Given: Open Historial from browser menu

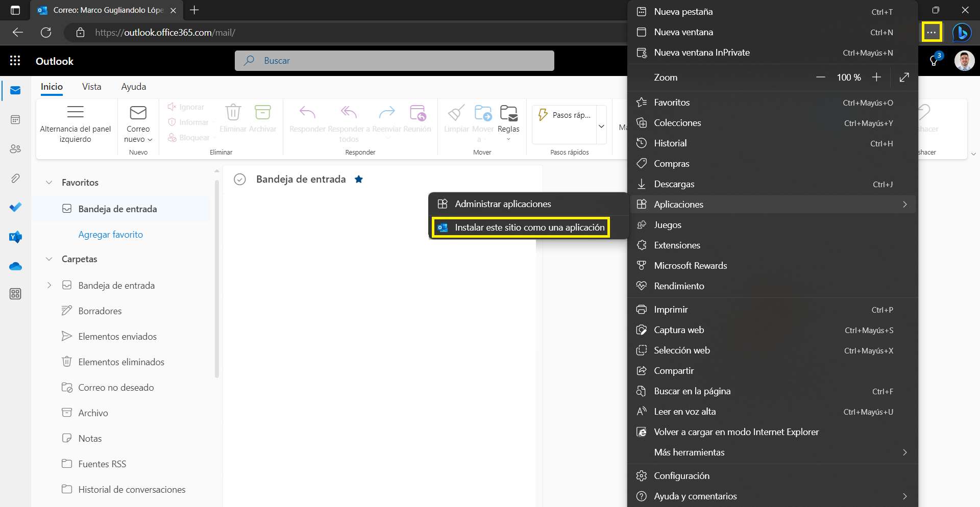Looking at the screenshot, I should pos(773,143).
